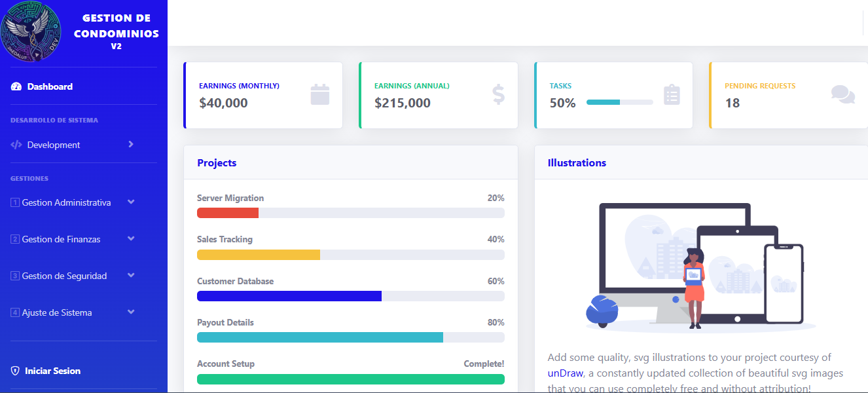Expand the Development submenu chevron
This screenshot has width=868, height=393.
coord(131,144)
